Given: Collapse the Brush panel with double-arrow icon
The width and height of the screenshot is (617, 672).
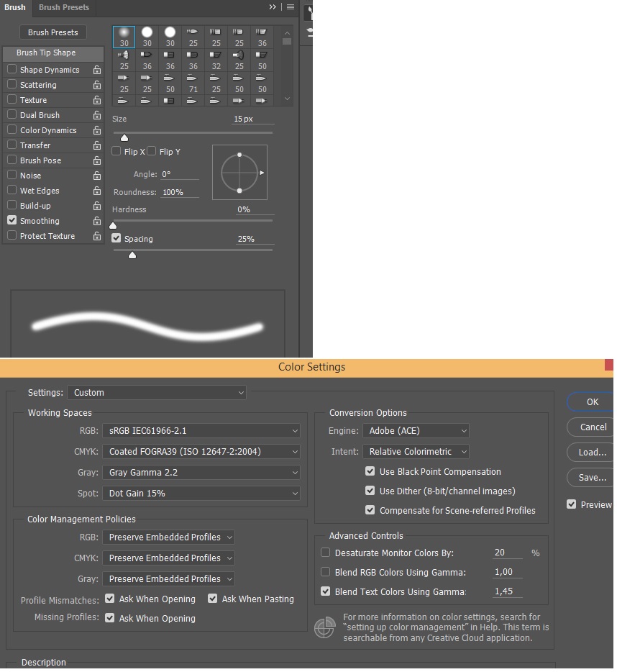Looking at the screenshot, I should coord(273,7).
